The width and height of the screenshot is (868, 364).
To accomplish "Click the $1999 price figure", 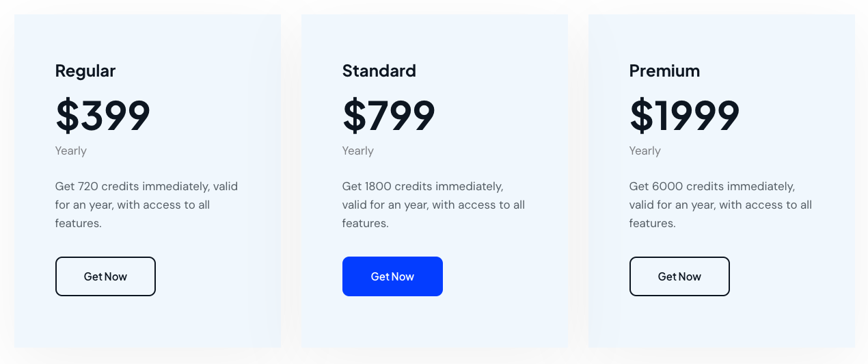I will coord(684,115).
